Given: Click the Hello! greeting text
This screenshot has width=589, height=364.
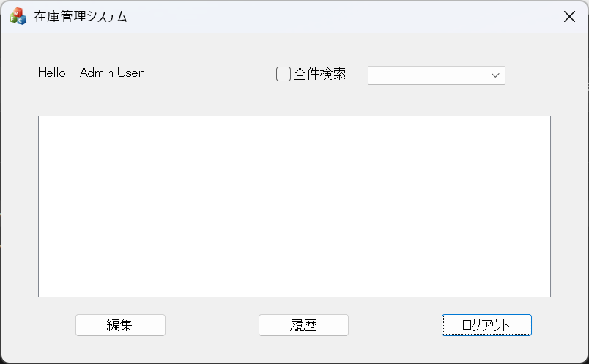Looking at the screenshot, I should (x=53, y=73).
